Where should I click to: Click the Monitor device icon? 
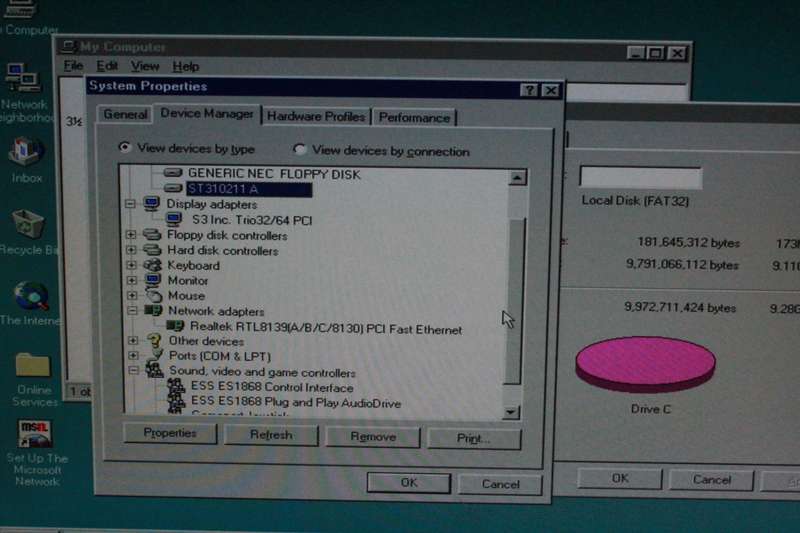tap(153, 280)
